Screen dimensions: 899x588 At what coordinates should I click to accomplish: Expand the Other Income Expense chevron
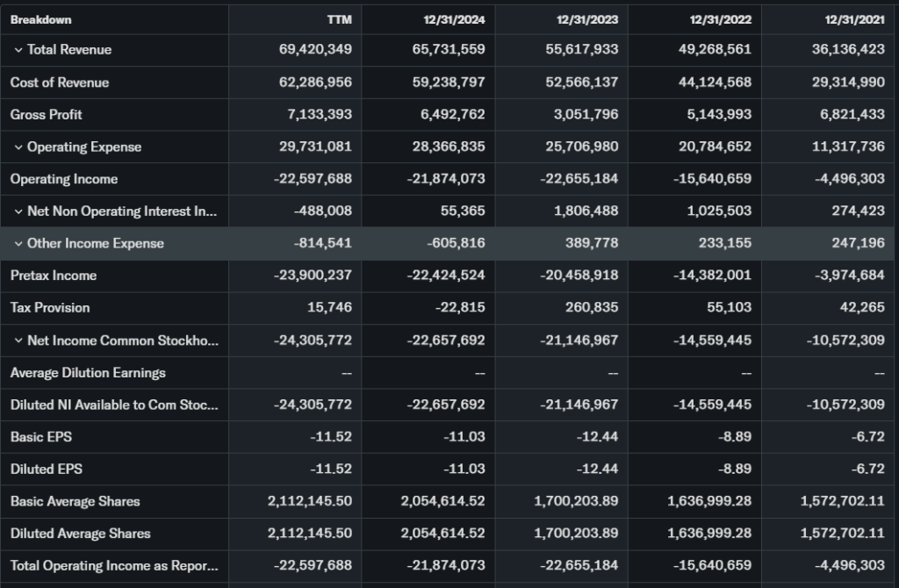coord(18,243)
